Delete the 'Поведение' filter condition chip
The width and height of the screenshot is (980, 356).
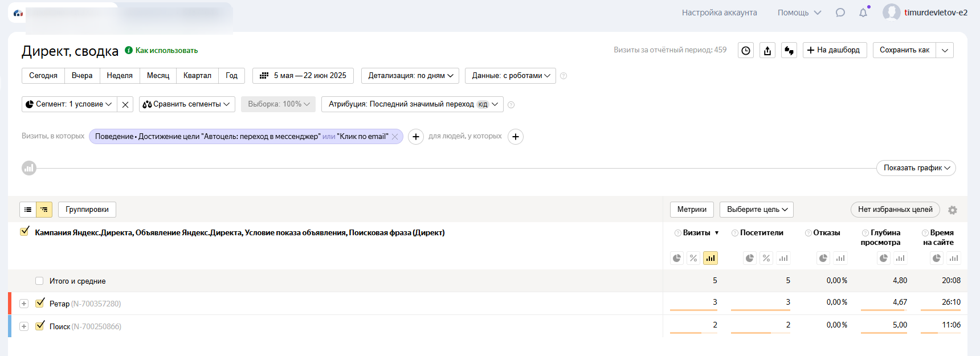395,137
